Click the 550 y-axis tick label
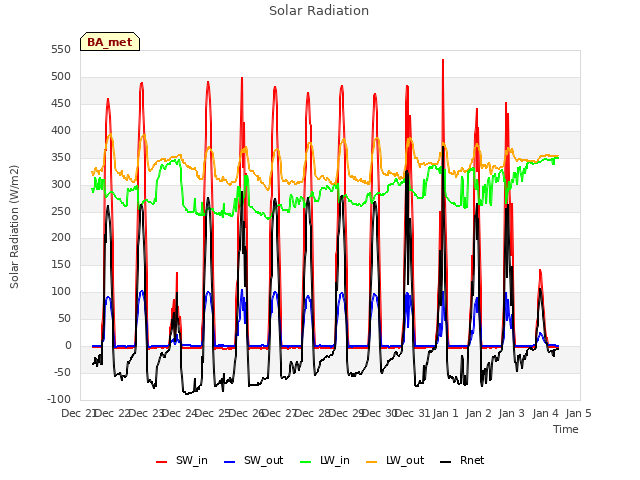This screenshot has width=640, height=480. (x=61, y=50)
